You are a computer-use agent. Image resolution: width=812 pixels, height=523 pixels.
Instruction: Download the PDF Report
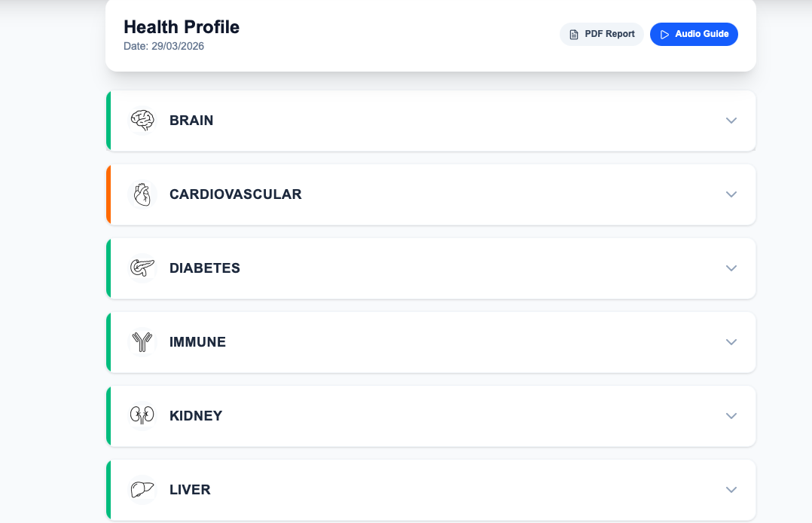click(x=601, y=34)
